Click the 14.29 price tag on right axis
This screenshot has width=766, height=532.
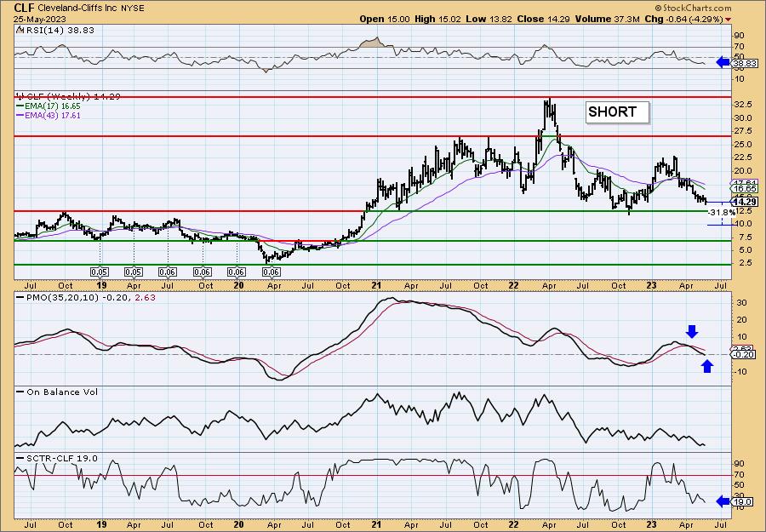tap(745, 202)
